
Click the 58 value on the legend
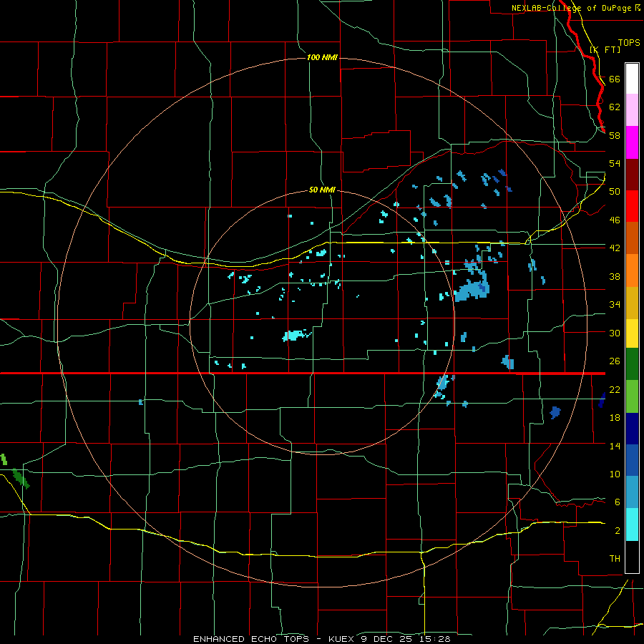point(615,135)
